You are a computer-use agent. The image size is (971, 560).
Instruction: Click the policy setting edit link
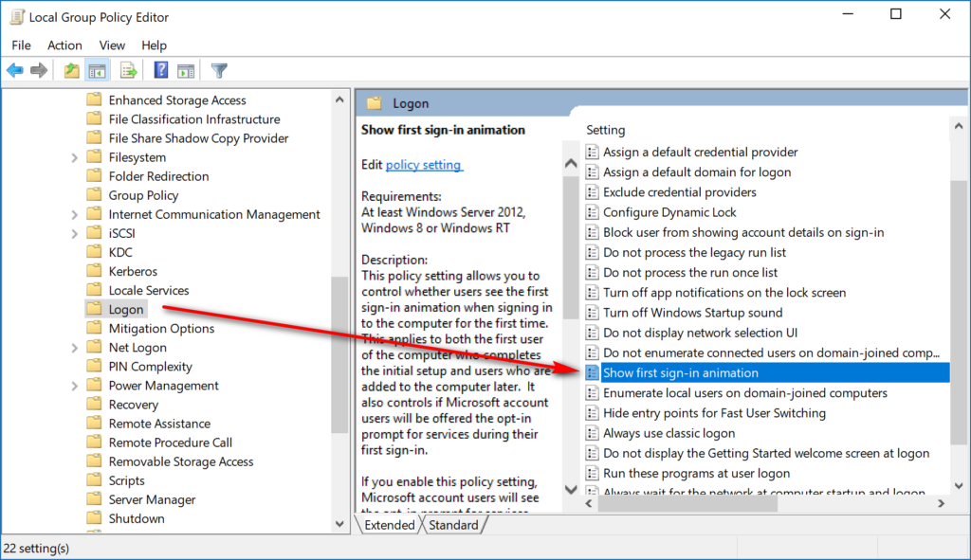424,165
